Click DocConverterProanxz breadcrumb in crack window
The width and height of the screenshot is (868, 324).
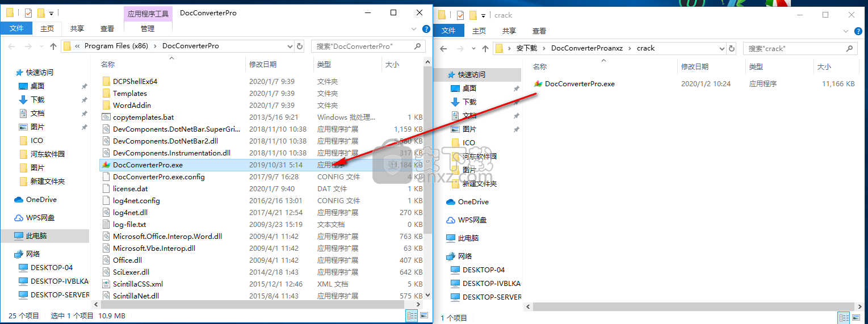[x=587, y=48]
